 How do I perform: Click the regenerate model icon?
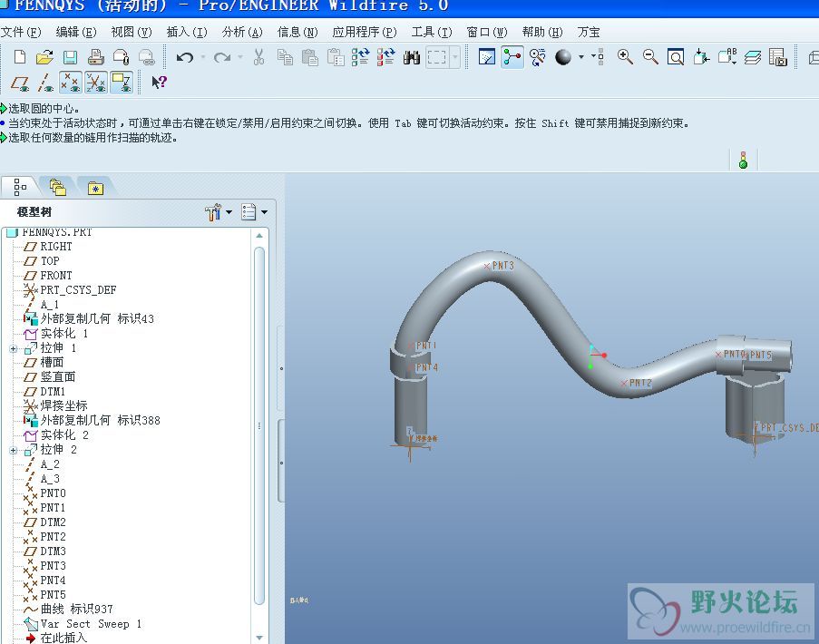(x=360, y=57)
